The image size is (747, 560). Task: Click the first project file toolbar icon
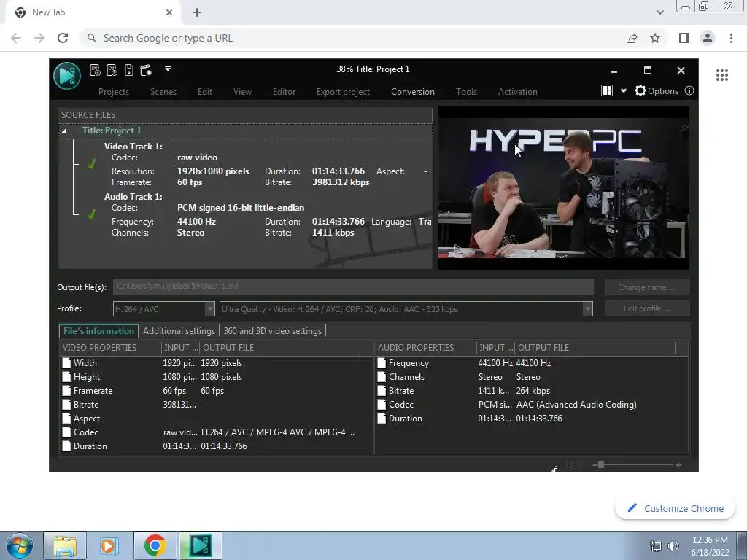pos(95,70)
